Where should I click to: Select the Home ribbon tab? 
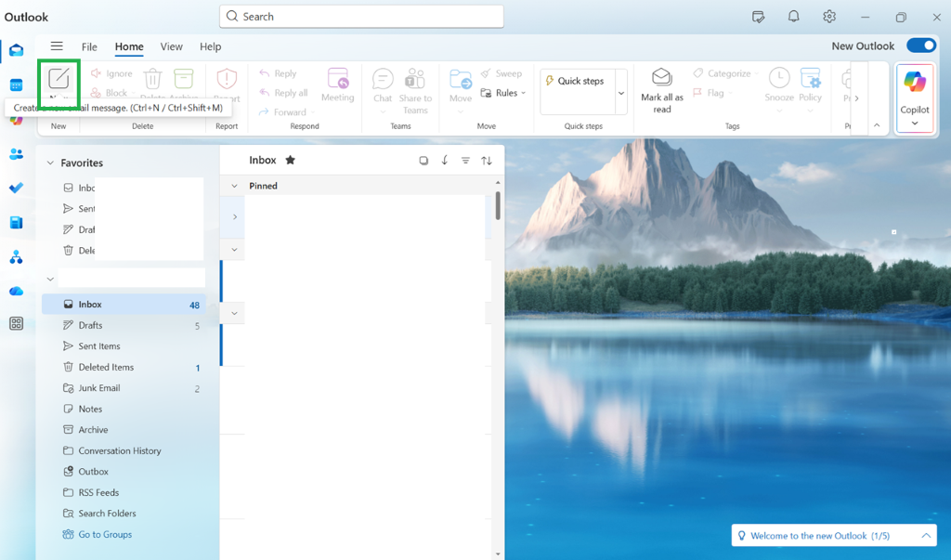click(x=129, y=46)
